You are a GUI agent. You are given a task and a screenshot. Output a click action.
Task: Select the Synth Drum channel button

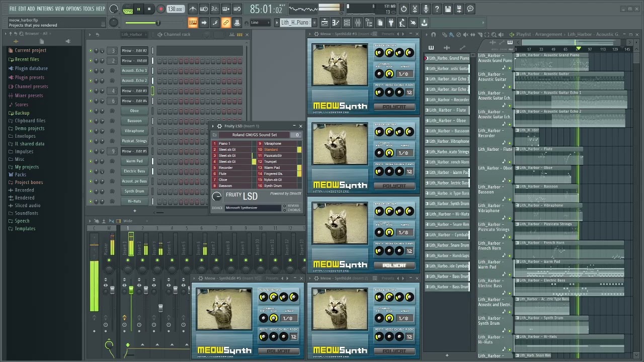[x=134, y=192]
